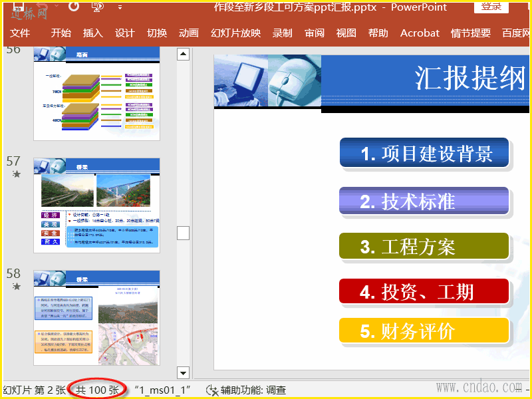Click animation star icon beside slide 57

tap(16, 174)
